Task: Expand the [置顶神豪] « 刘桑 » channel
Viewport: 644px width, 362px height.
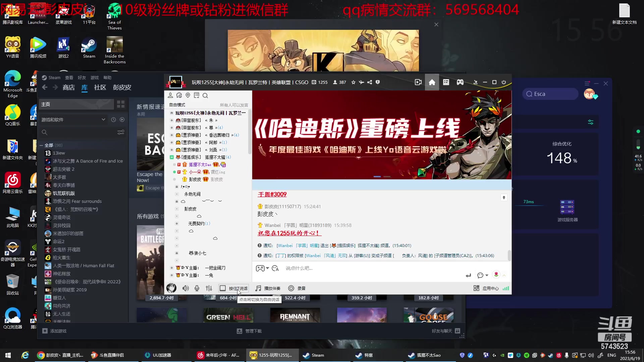Action: (172, 150)
